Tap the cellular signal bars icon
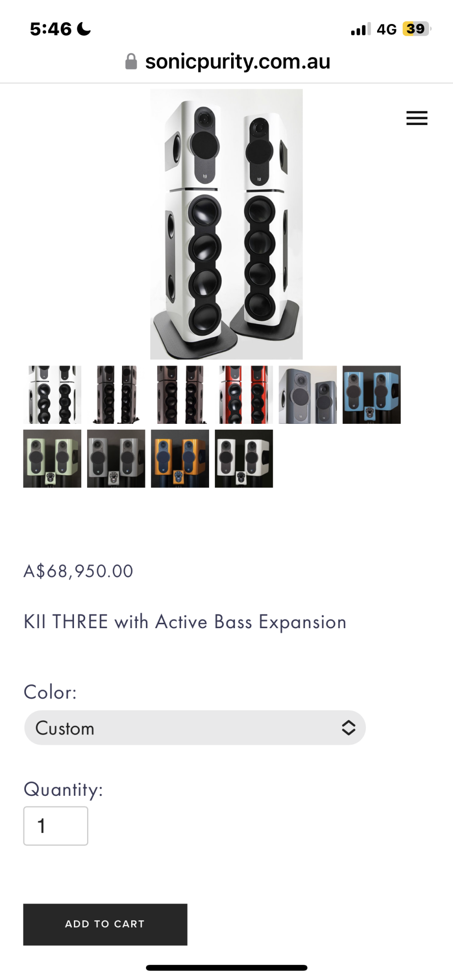This screenshot has height=980, width=453. click(360, 29)
